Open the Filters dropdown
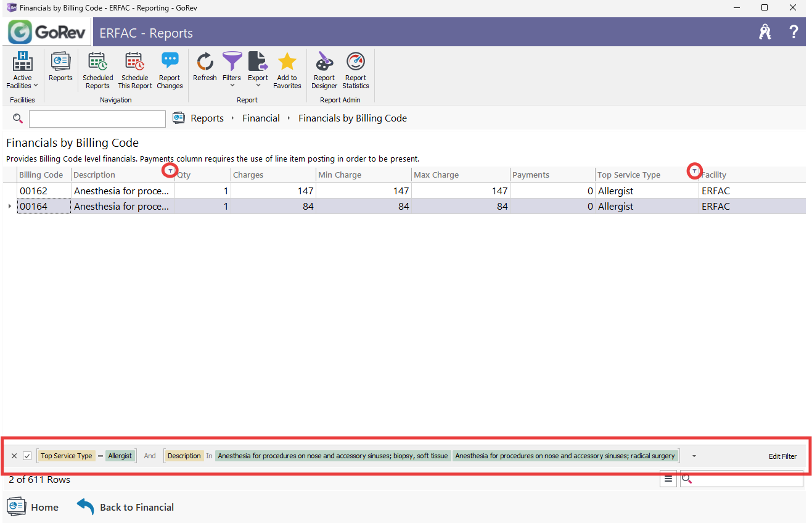812x523 pixels. click(x=232, y=71)
